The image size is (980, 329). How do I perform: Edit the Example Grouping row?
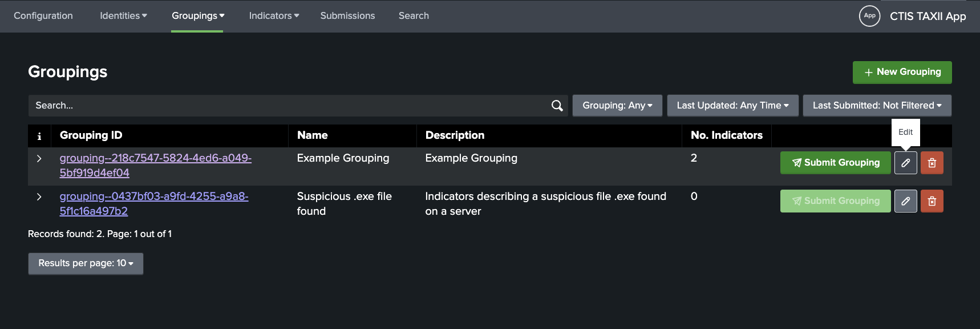coord(905,163)
